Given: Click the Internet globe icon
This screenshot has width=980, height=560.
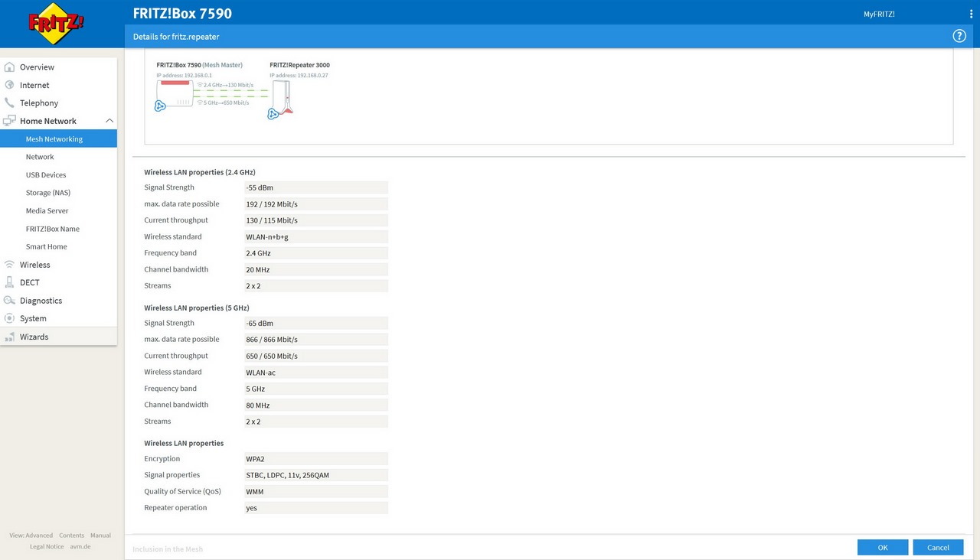Looking at the screenshot, I should pos(9,85).
